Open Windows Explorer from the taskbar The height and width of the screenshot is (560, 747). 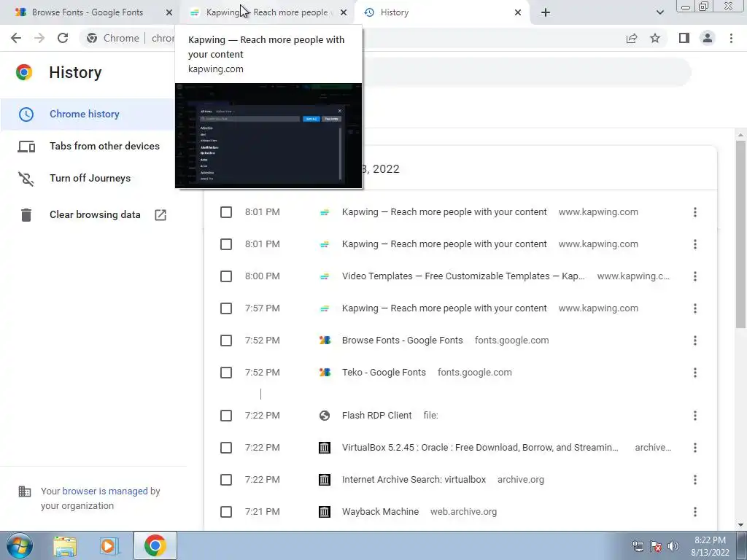pos(65,545)
